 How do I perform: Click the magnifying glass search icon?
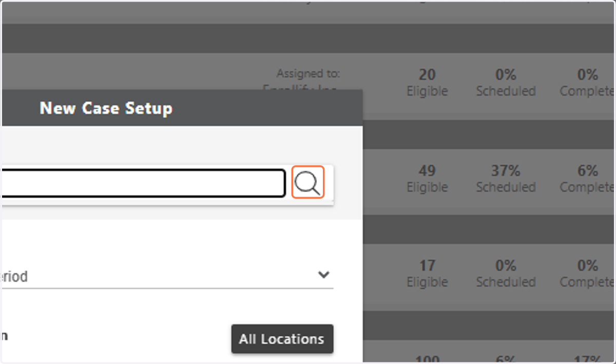coord(308,182)
